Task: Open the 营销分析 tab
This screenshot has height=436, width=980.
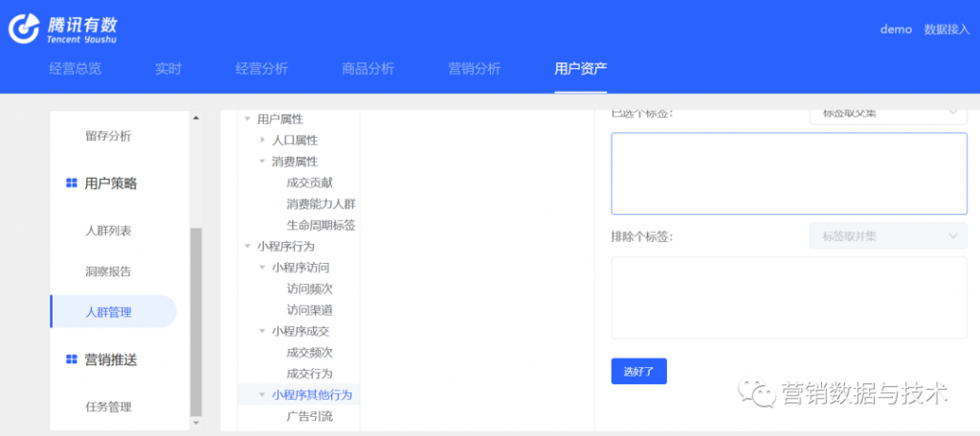Action: pos(474,69)
